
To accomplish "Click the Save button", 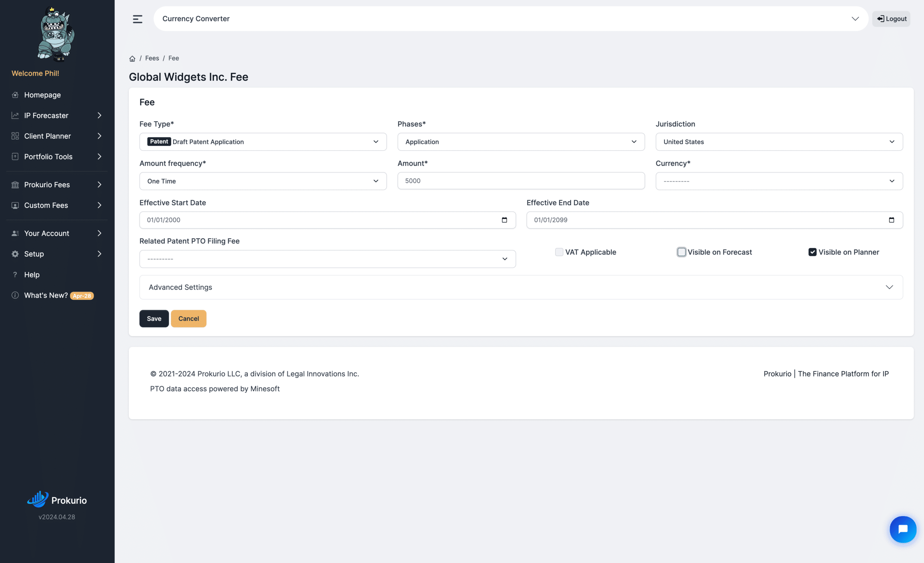I will coord(154,319).
